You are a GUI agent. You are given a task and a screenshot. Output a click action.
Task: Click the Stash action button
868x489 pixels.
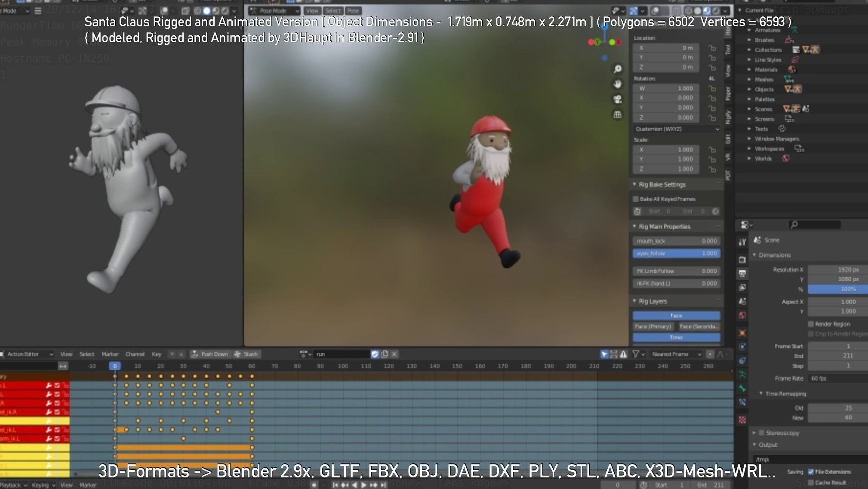(246, 354)
